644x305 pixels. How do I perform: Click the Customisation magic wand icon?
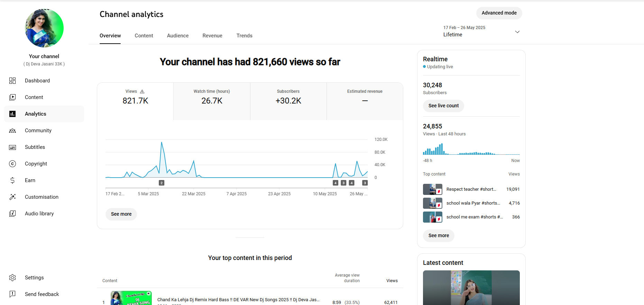12,197
